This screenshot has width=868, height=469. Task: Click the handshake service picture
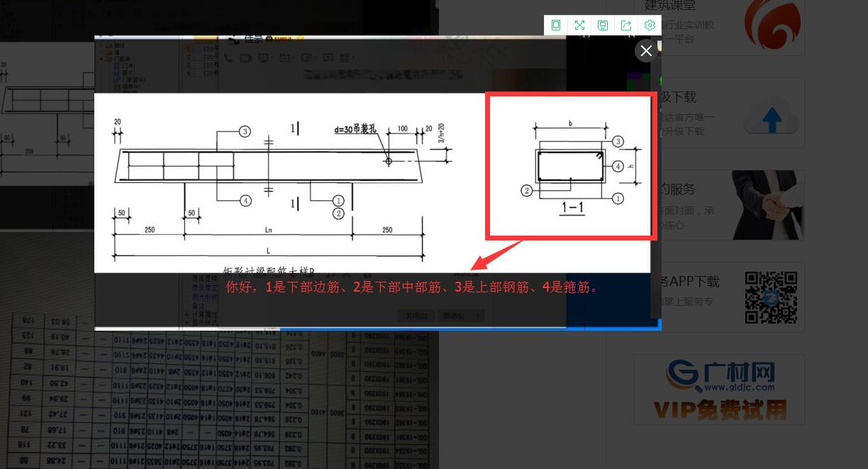pyautogui.click(x=768, y=204)
